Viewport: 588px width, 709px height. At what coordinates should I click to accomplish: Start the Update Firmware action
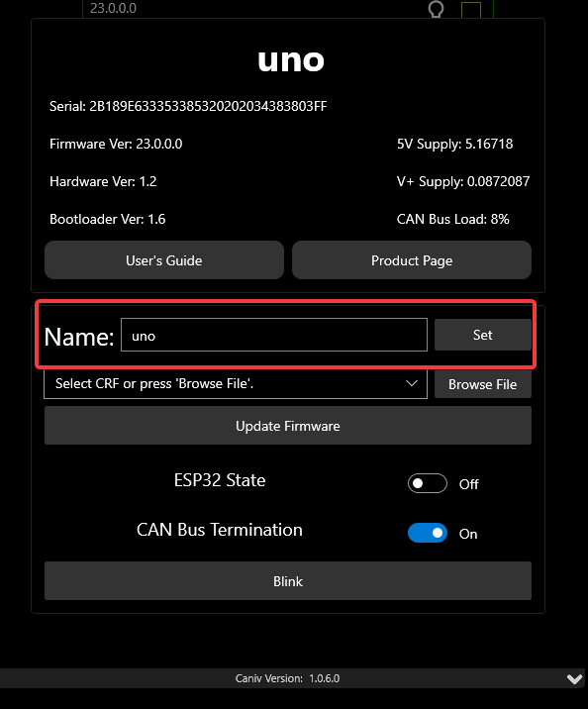coord(288,426)
